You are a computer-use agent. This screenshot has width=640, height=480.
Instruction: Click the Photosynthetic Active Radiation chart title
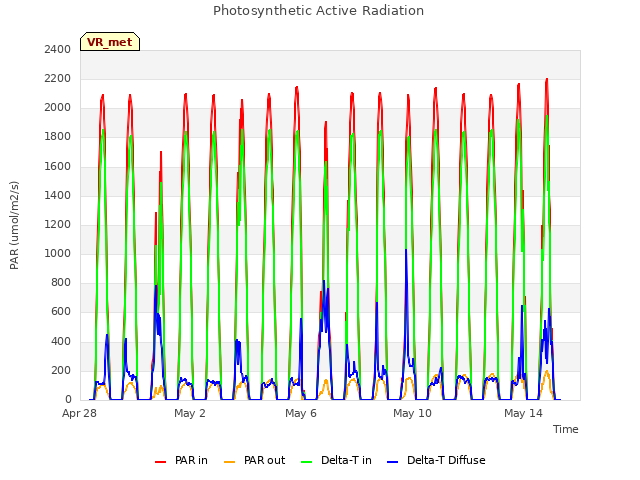[x=318, y=11]
